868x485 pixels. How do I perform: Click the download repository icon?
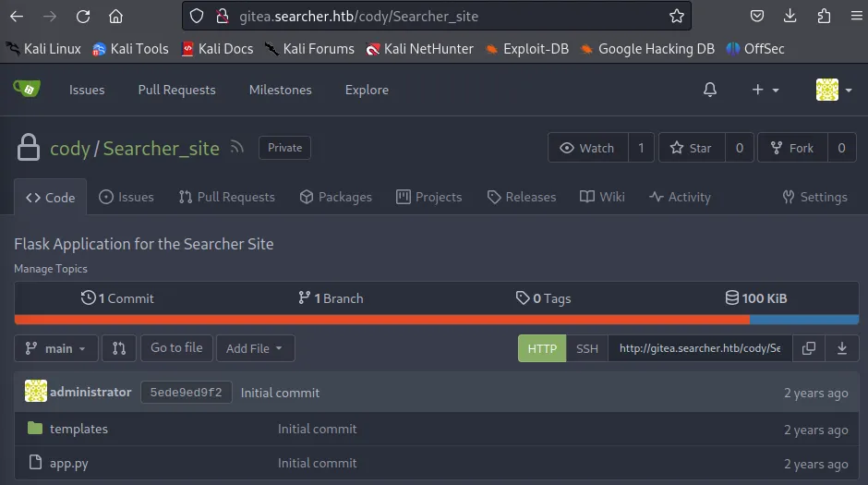tap(842, 348)
